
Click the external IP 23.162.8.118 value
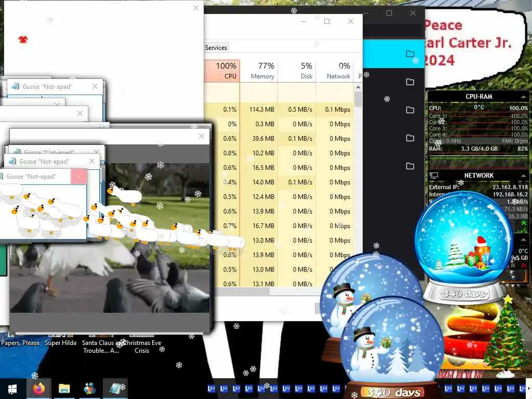[510, 187]
